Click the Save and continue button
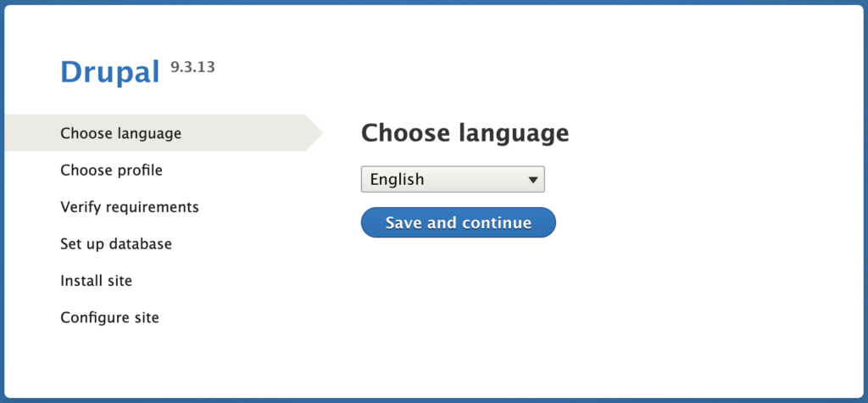Image resolution: width=868 pixels, height=403 pixels. pyautogui.click(x=459, y=222)
